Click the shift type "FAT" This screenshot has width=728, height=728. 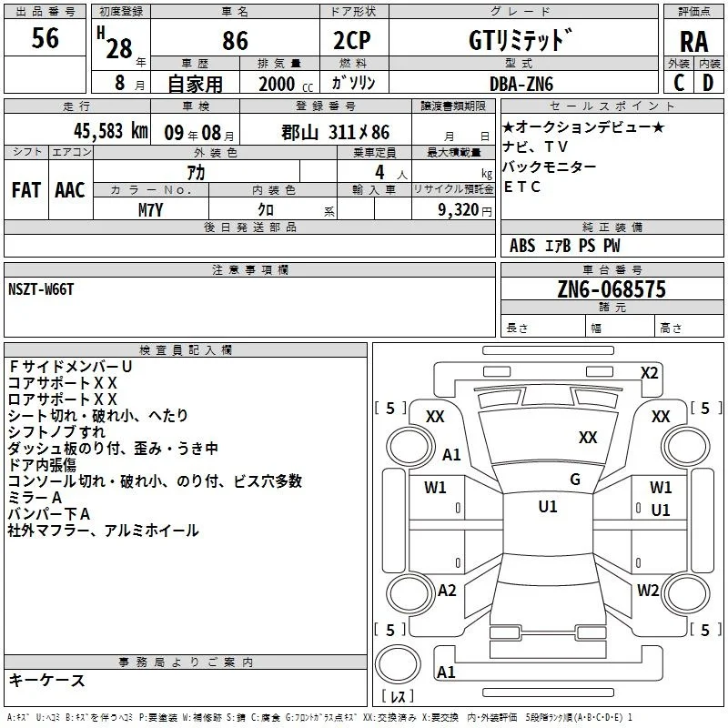coord(25,190)
